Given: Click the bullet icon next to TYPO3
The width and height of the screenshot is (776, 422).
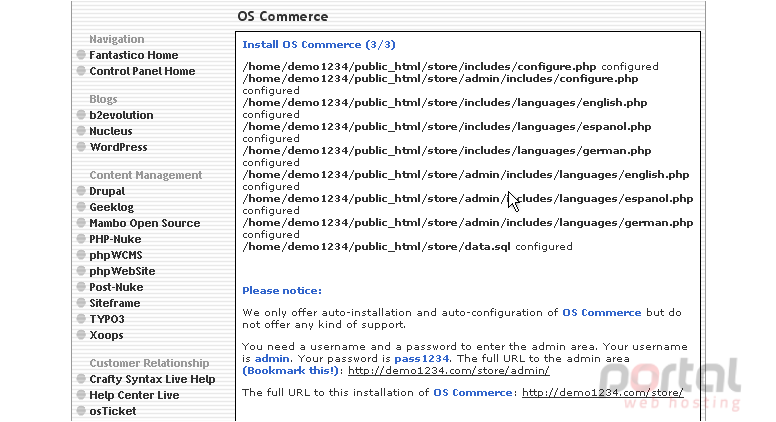Looking at the screenshot, I should tap(81, 319).
